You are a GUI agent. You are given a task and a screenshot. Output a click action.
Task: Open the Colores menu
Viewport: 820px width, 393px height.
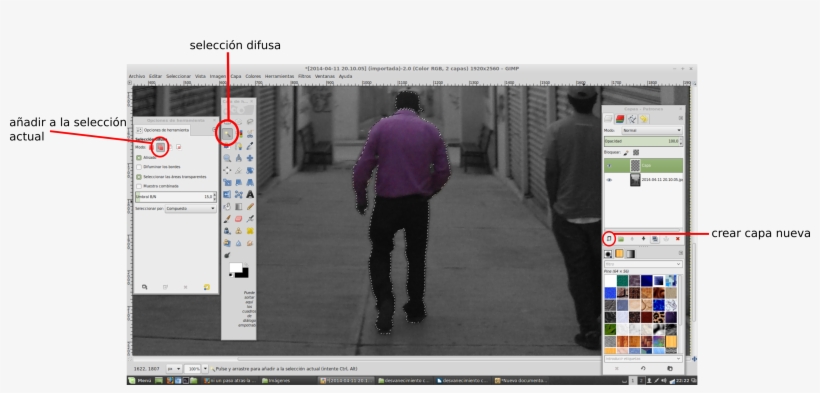pos(253,76)
